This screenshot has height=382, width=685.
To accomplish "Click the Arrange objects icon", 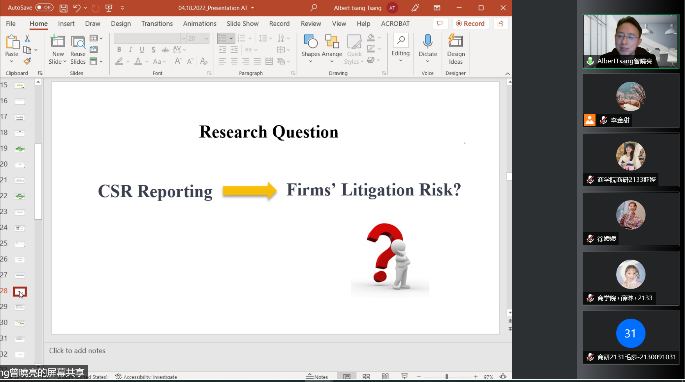I will click(332, 42).
